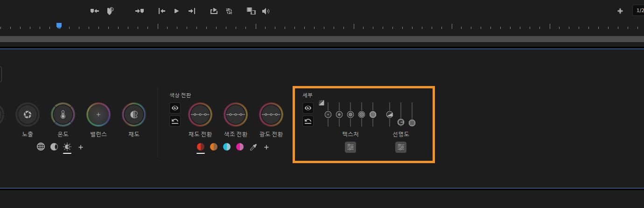Click the first 선명도 slider, half-shaded handle
Screen dimensions: 644x208
coord(390,115)
